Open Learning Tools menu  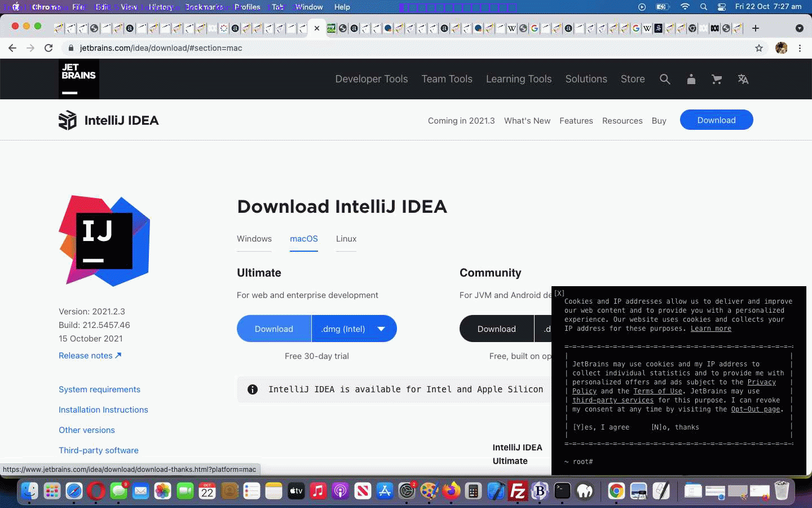click(519, 79)
